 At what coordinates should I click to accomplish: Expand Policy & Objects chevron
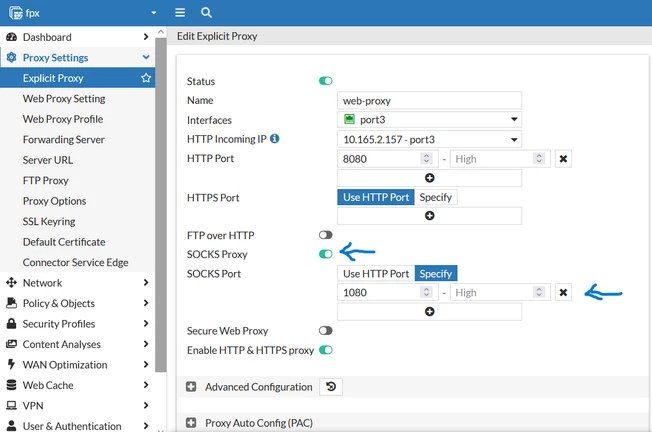click(x=146, y=303)
